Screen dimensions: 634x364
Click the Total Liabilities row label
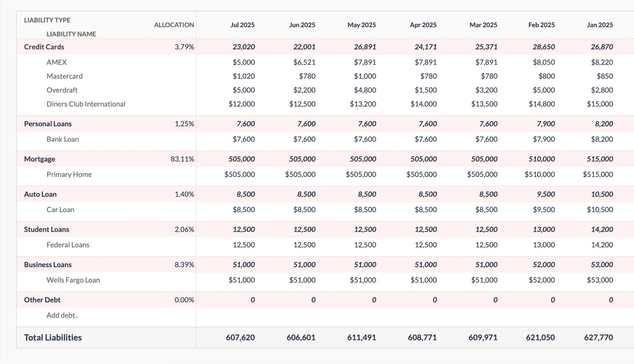(x=53, y=337)
